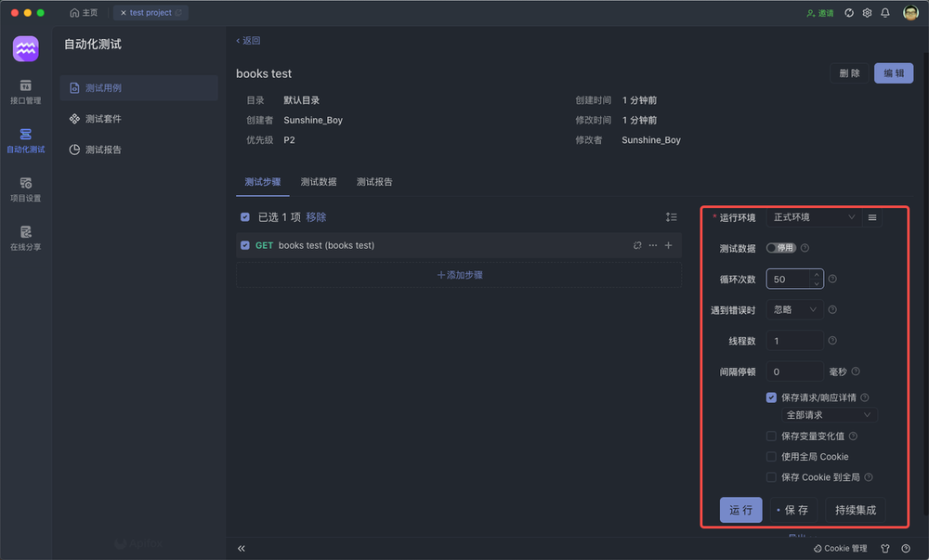Open 接口管理 in the left sidebar

(x=25, y=91)
